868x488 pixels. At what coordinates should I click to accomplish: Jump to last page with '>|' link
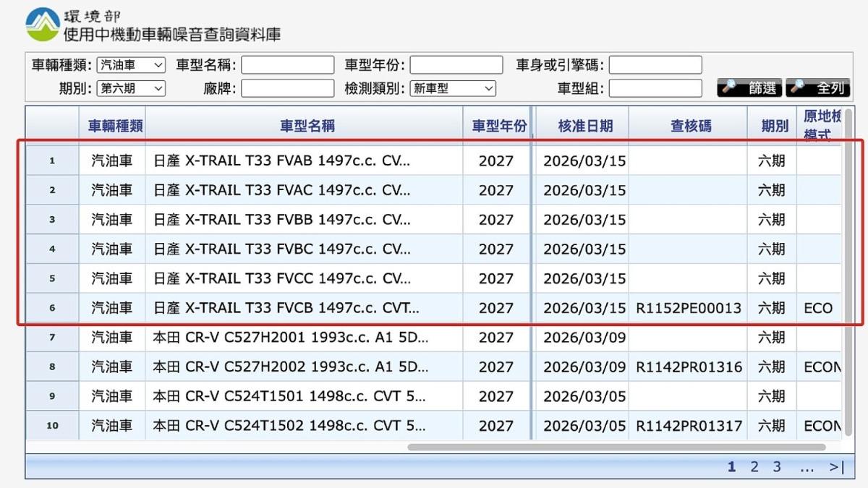(x=836, y=467)
